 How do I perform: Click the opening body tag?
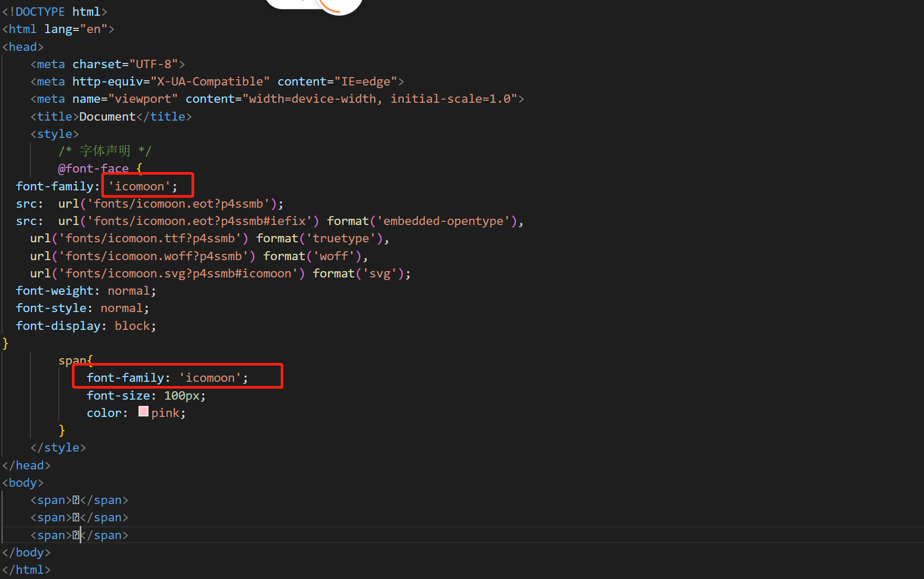(x=23, y=483)
